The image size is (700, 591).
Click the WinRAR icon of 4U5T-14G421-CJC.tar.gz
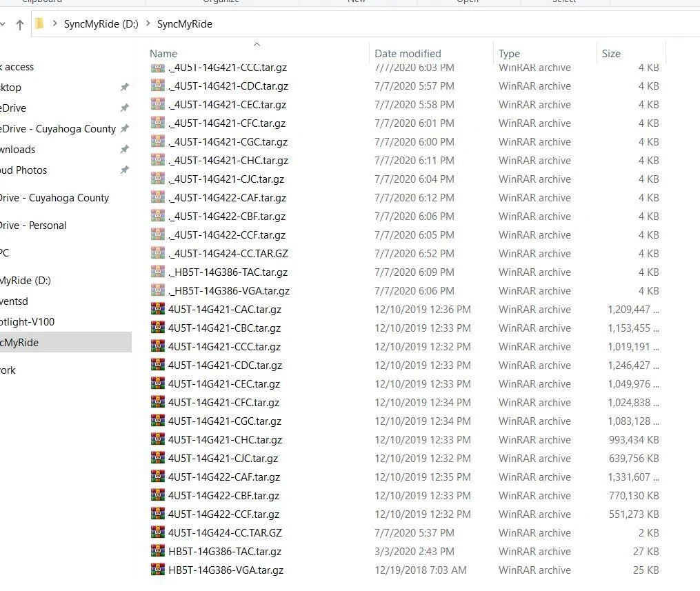point(158,458)
